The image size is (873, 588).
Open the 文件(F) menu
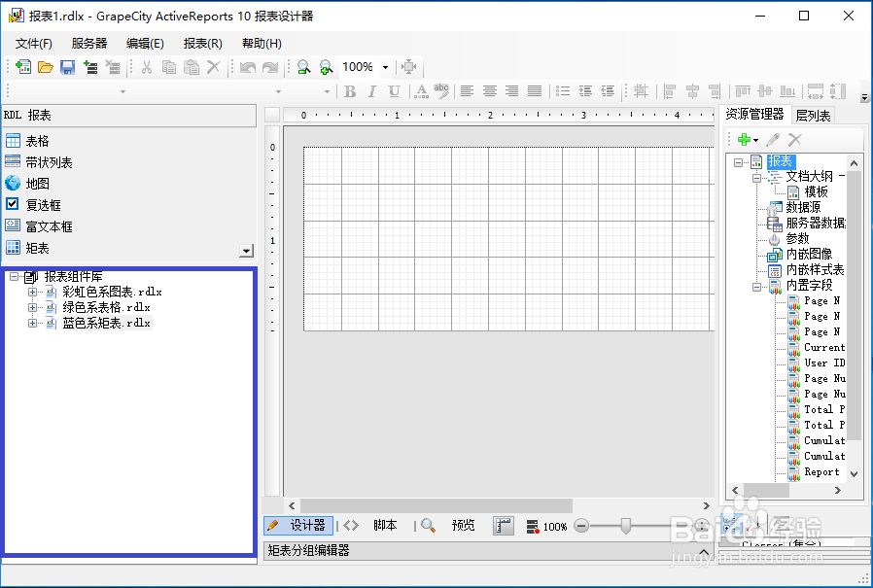[x=33, y=44]
